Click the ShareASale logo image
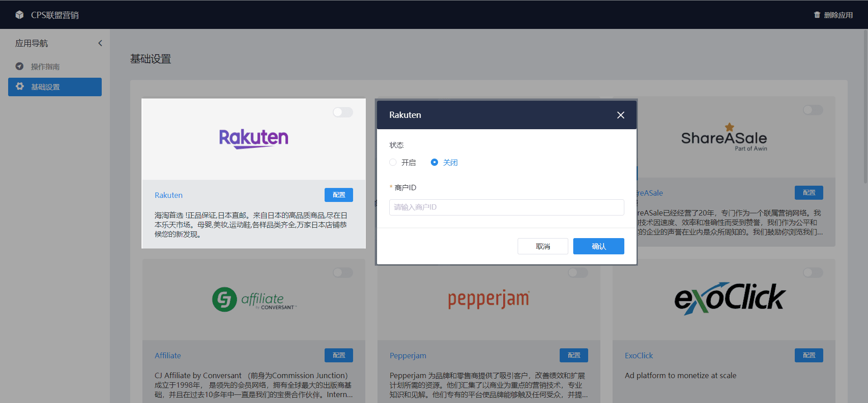The width and height of the screenshot is (868, 403). (724, 137)
